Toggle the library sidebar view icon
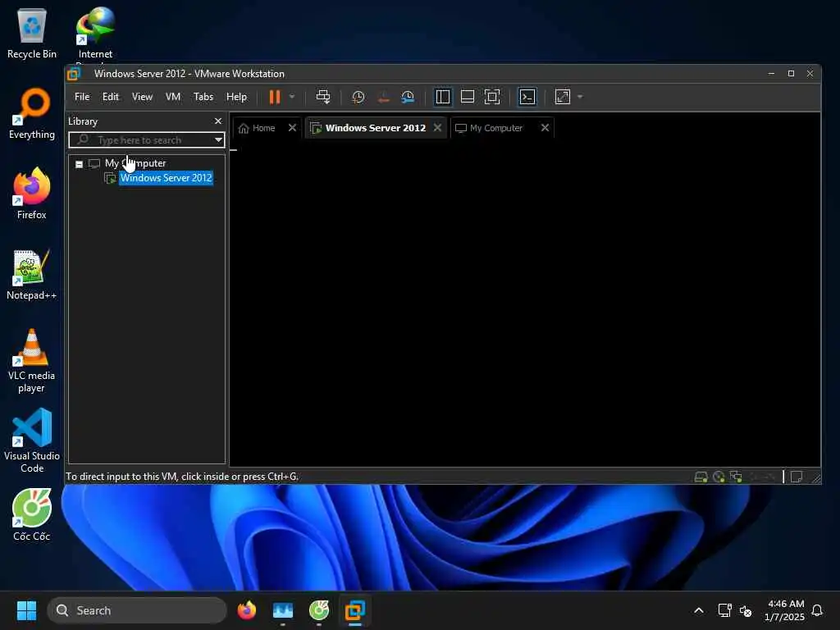Screen dimensions: 840x630 point(442,97)
